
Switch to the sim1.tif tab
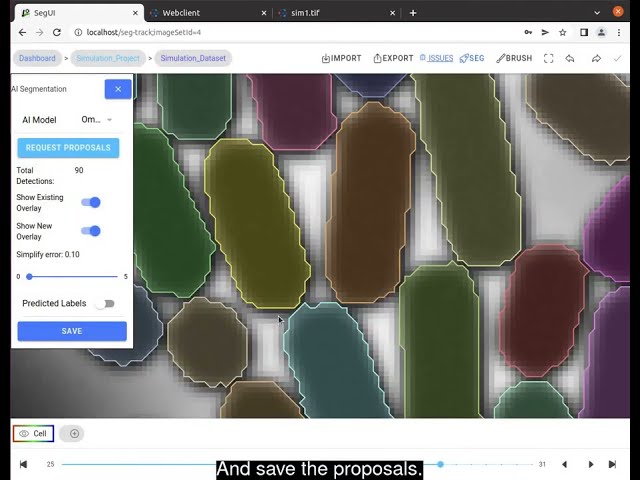(x=337, y=13)
